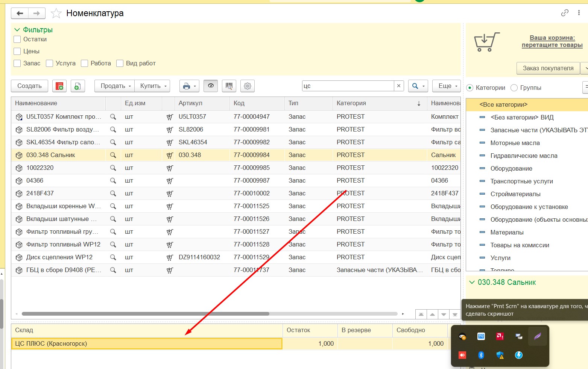Expand the Еще menu dropdown
Image resolution: width=588 pixels, height=369 pixels.
(x=447, y=86)
